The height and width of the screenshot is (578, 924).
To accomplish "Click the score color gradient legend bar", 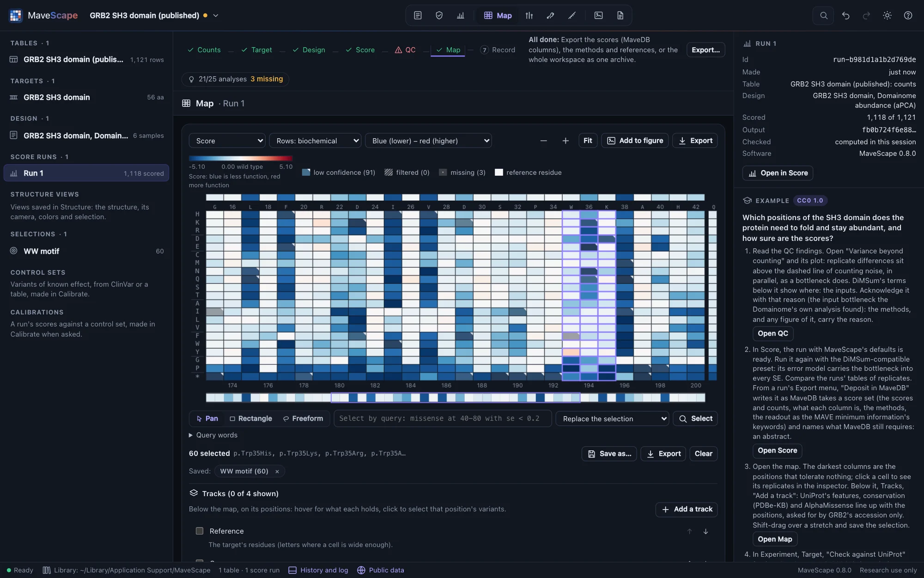I will point(241,159).
